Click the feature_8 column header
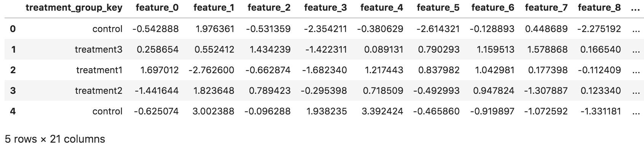 599,8
